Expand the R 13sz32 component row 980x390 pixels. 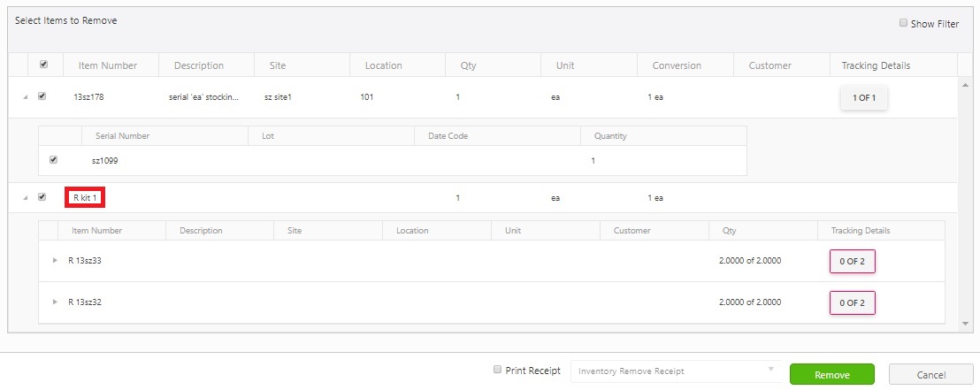click(55, 302)
